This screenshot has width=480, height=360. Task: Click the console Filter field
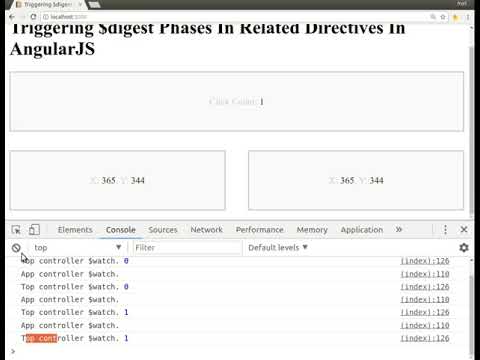(x=187, y=248)
